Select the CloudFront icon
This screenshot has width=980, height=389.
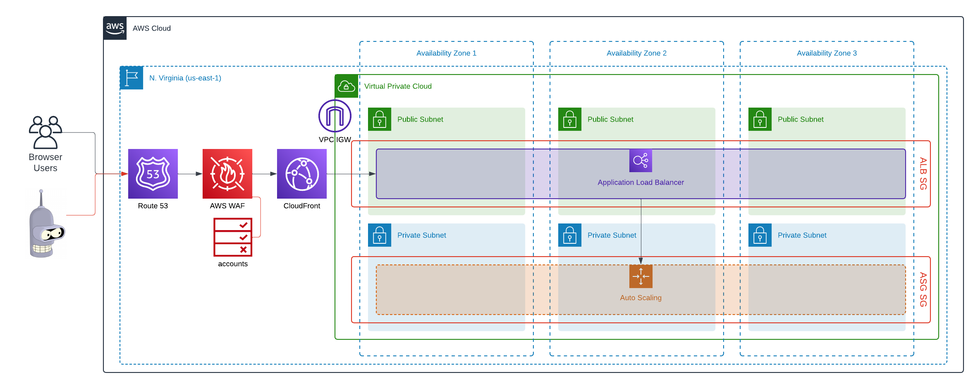(x=302, y=174)
